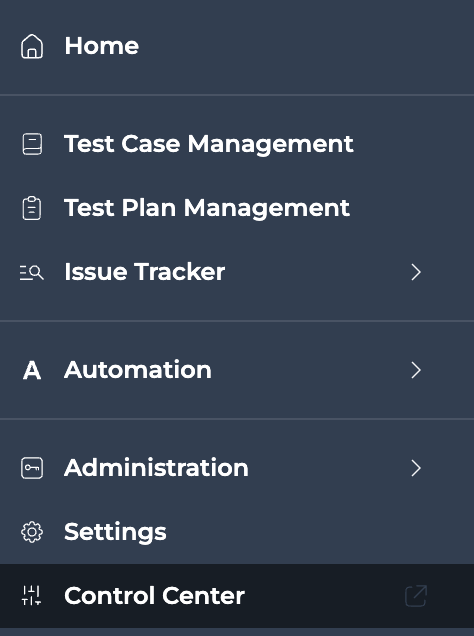Open Control Center via external link icon

[416, 596]
